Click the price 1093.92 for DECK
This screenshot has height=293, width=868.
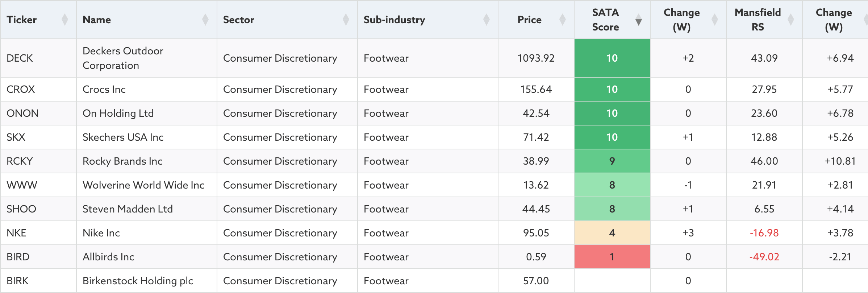pos(536,58)
